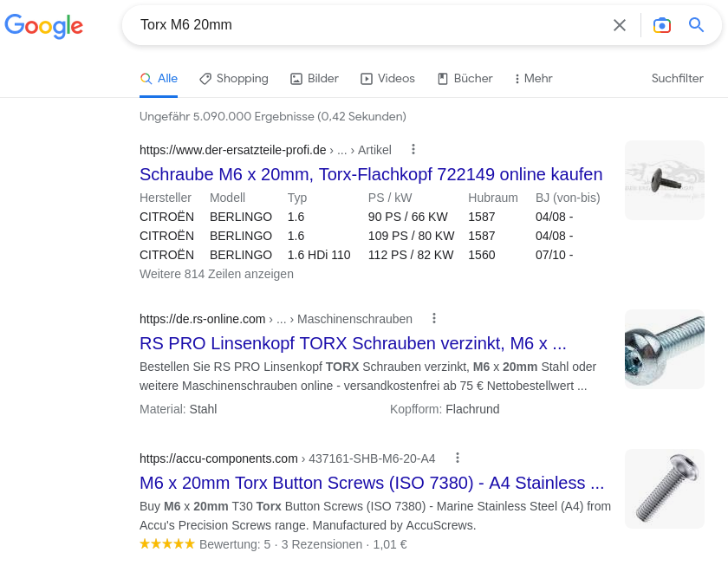Open the Mehr menu

point(533,79)
